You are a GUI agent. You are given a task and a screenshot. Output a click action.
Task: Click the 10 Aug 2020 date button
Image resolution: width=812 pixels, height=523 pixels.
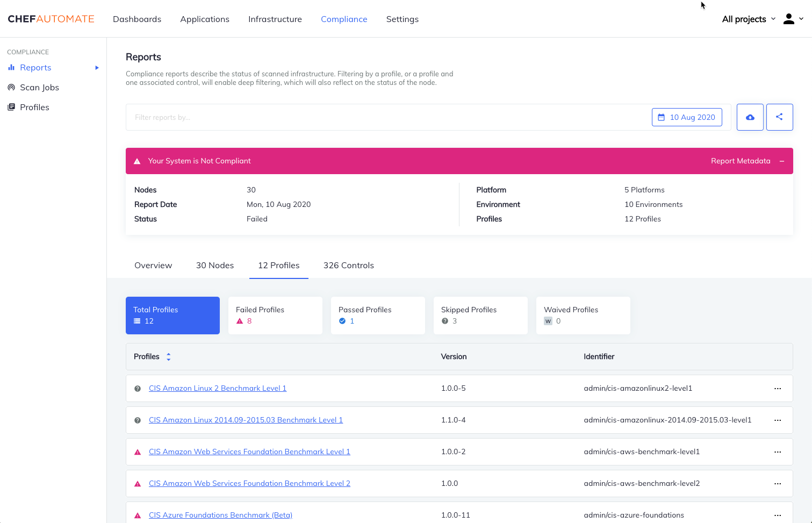click(x=692, y=117)
